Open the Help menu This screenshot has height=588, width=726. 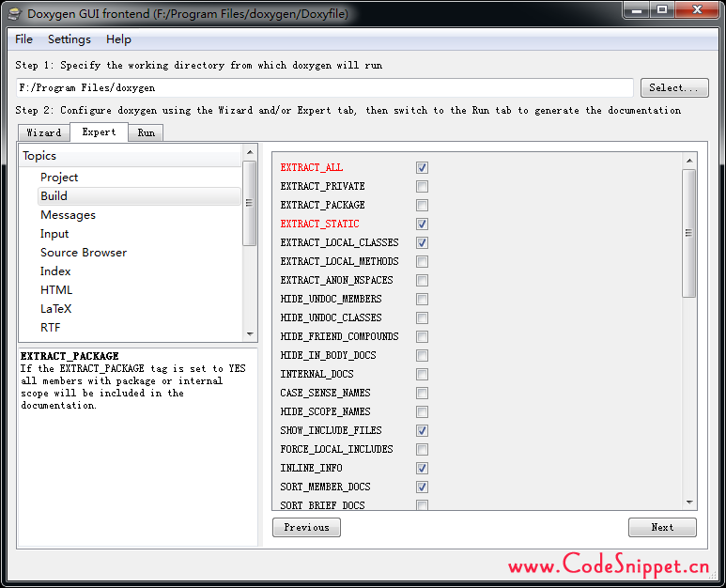click(x=118, y=39)
